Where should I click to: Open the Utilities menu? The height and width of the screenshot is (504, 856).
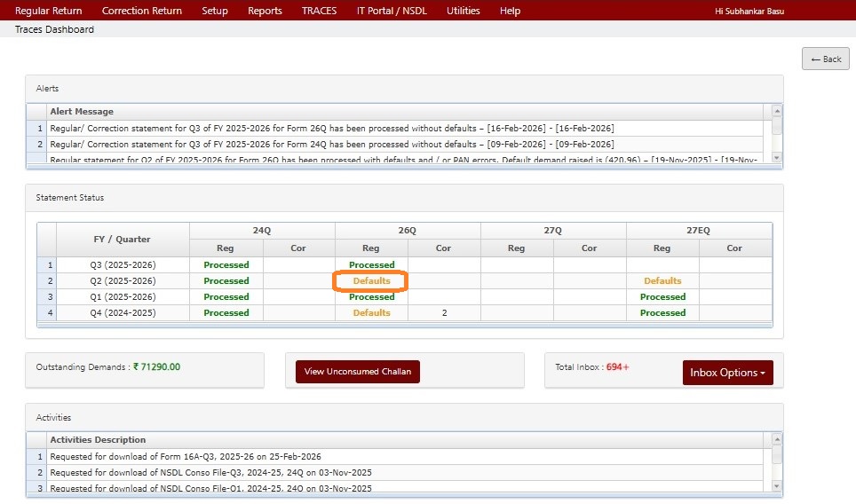(463, 11)
